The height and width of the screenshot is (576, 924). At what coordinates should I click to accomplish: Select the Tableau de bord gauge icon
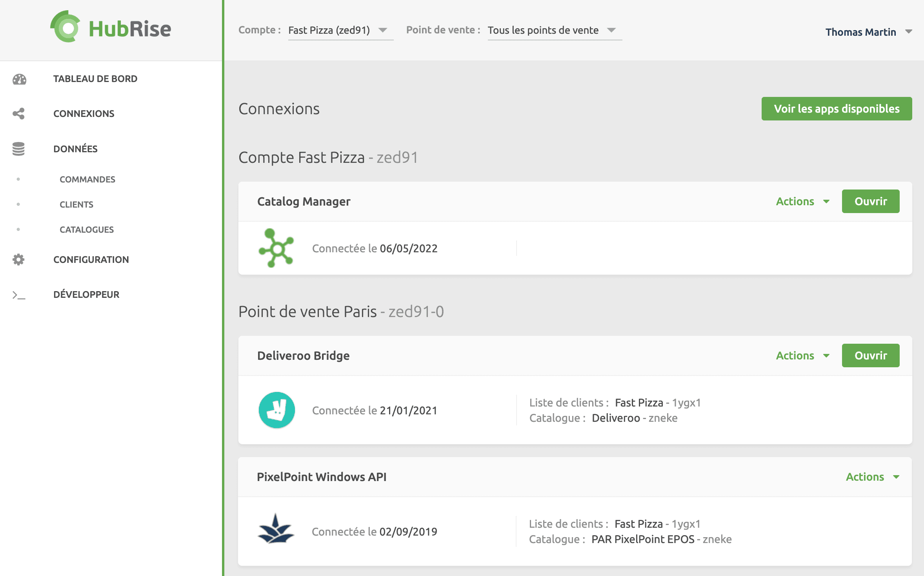coord(18,79)
